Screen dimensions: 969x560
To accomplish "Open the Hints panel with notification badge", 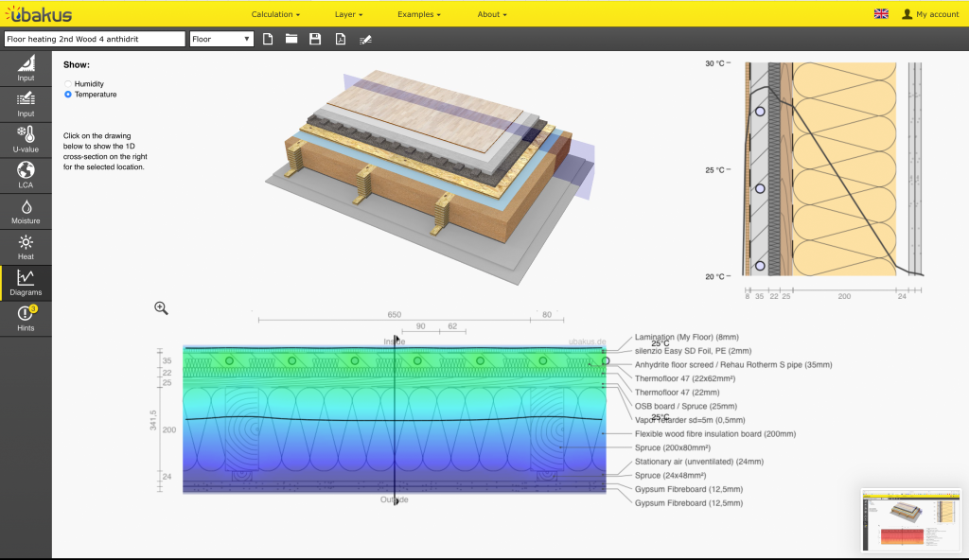I will (26, 318).
